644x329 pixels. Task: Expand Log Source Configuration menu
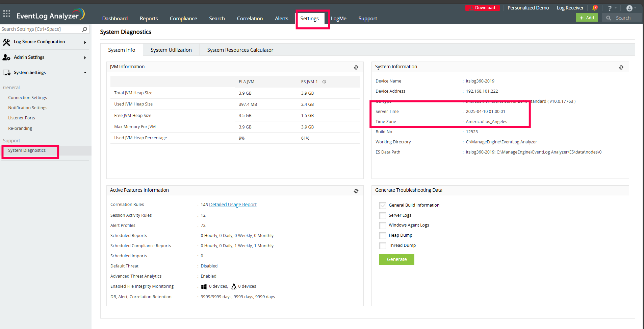point(85,43)
